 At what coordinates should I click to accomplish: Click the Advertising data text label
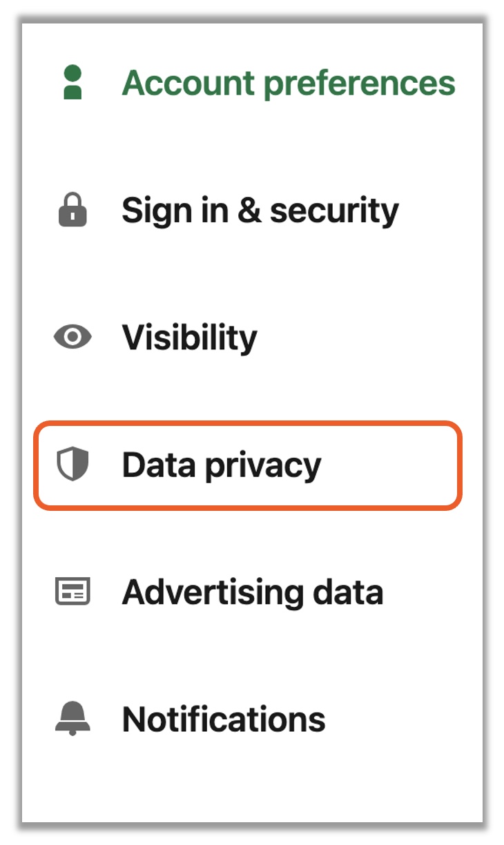253,593
